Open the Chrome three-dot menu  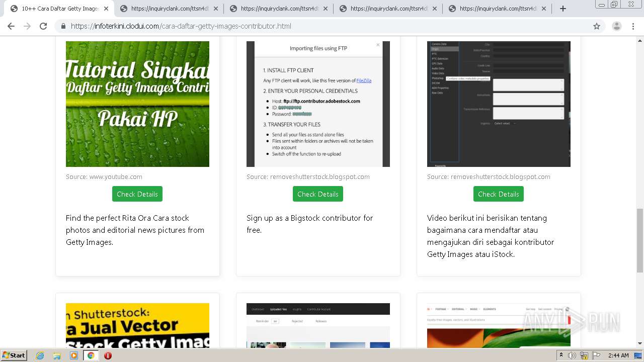click(x=633, y=26)
